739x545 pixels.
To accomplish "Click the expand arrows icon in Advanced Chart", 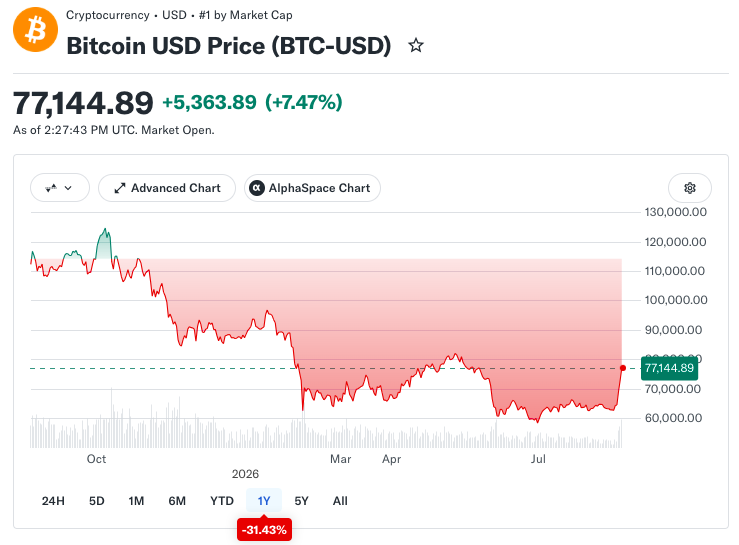I will click(x=120, y=188).
